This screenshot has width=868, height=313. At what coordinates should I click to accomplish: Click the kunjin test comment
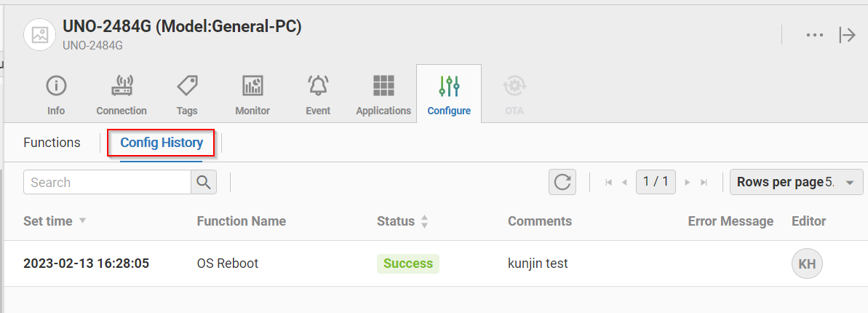pos(538,264)
